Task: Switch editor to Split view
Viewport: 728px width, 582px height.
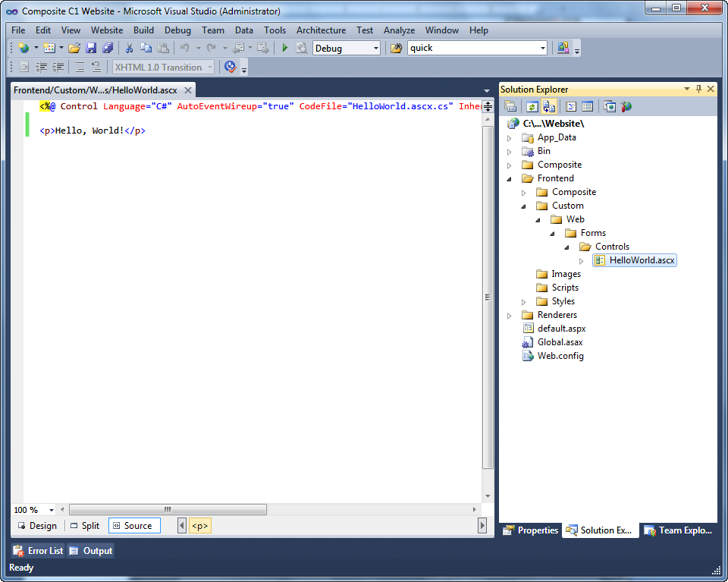Action: click(x=84, y=526)
